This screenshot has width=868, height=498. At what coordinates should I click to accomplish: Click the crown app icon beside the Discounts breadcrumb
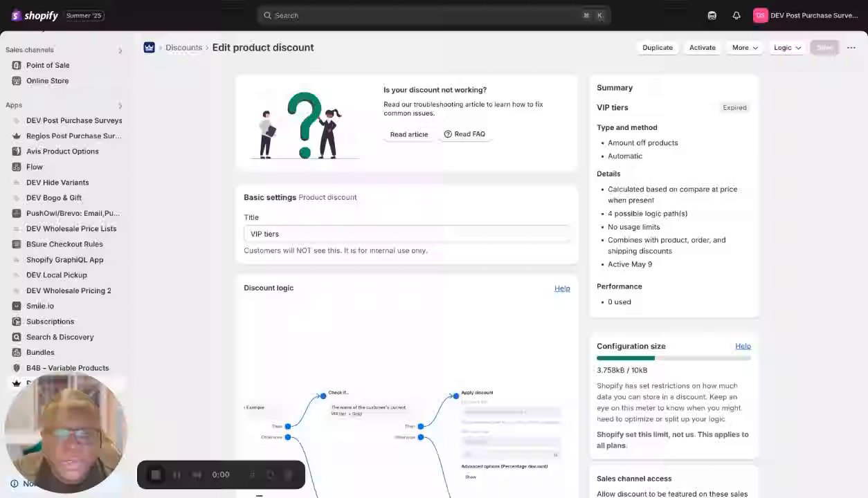(x=149, y=47)
